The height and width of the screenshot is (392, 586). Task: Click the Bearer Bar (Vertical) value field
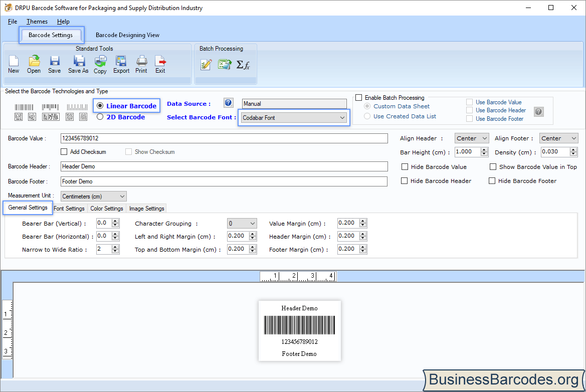pyautogui.click(x=104, y=223)
